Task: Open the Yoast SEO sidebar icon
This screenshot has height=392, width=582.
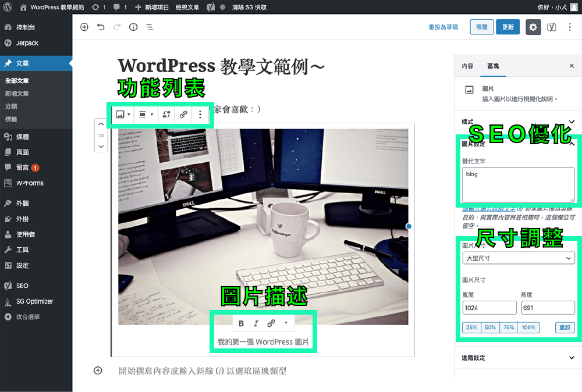Action: [552, 27]
